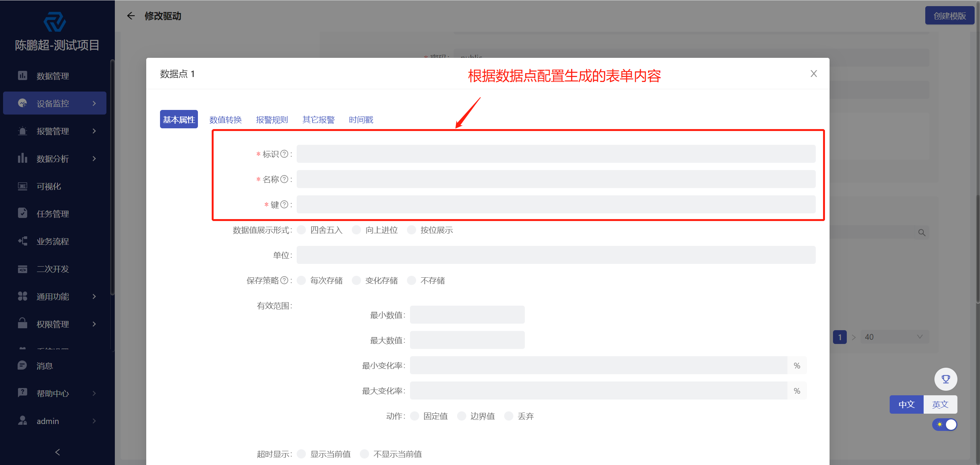Viewport: 980px width, 465px height.
Task: Select 边界值 action option
Action: coord(462,416)
